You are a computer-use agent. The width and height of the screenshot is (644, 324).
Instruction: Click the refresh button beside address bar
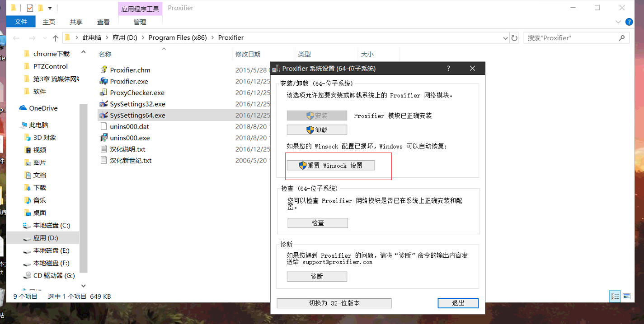coord(514,38)
